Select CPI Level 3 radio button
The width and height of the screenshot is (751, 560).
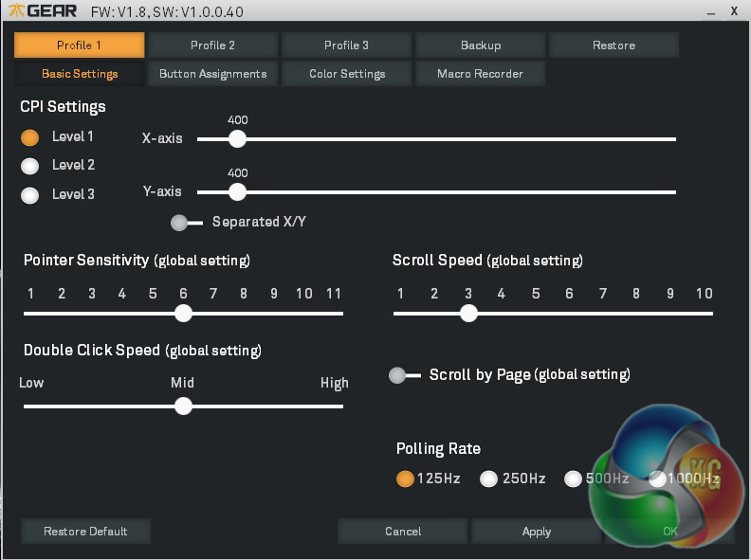click(x=29, y=195)
